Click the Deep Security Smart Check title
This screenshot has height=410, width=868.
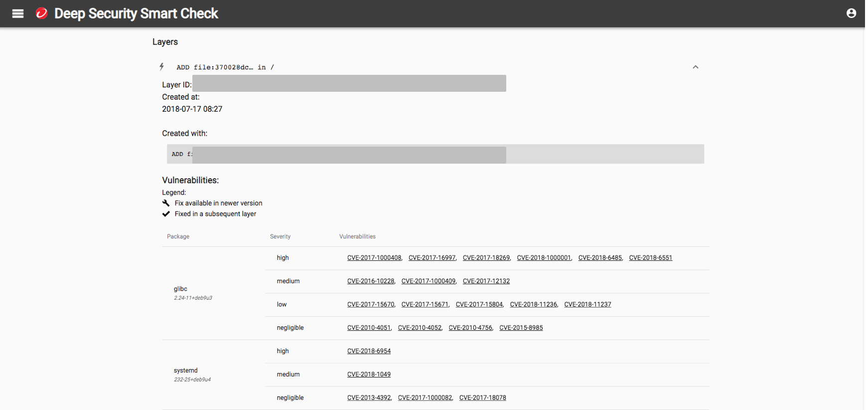[x=136, y=13]
